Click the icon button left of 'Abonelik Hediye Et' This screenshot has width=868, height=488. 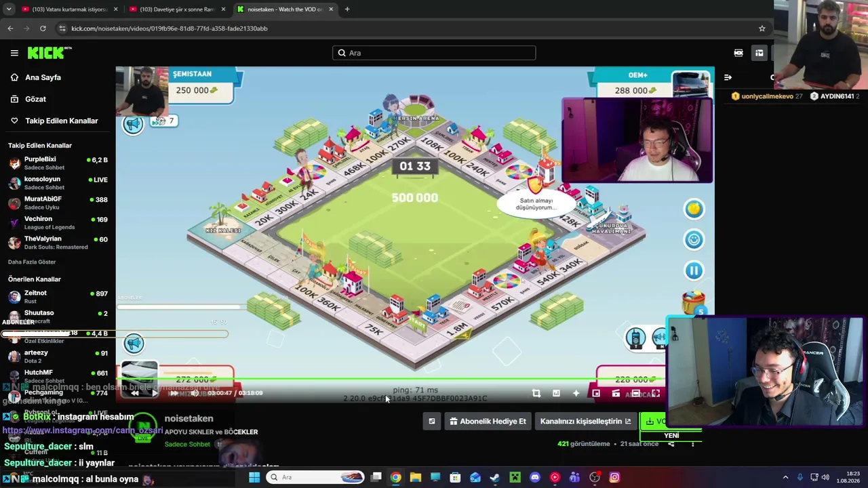click(x=432, y=422)
